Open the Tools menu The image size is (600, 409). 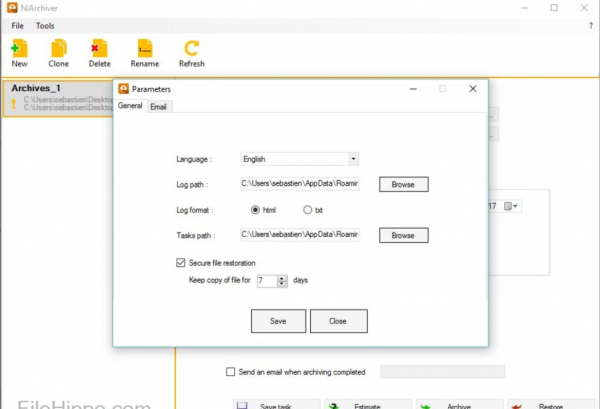point(45,26)
